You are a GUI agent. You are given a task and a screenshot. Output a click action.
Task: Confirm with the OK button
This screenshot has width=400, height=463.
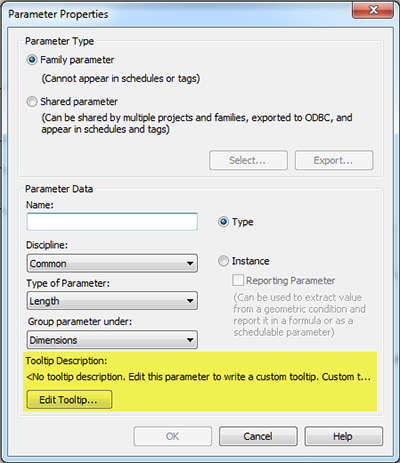[x=173, y=436]
